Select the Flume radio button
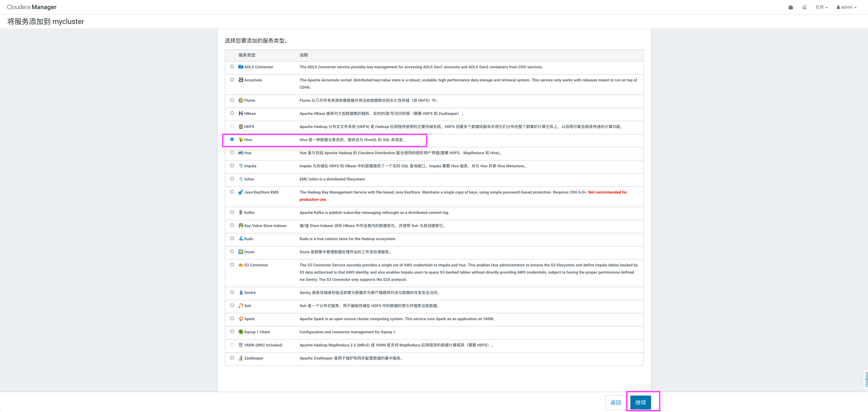 (232, 100)
